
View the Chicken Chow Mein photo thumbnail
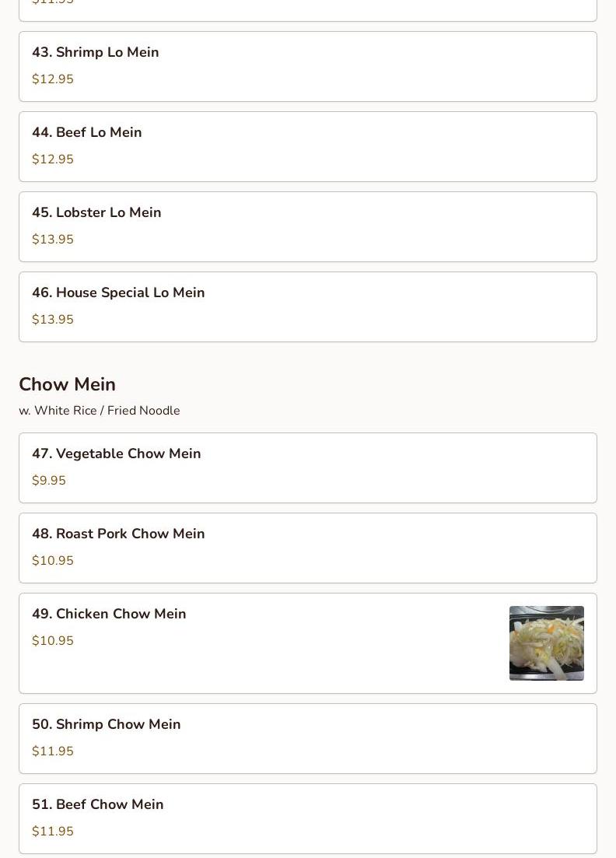[x=547, y=643]
